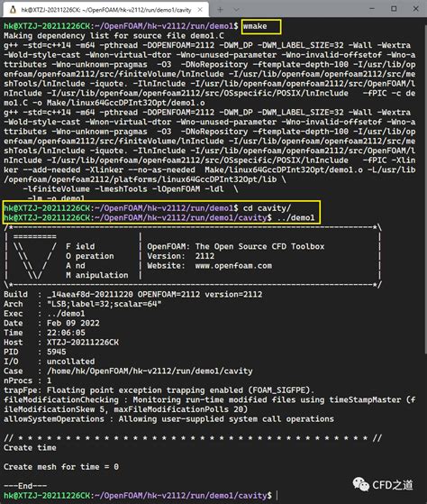The image size is (427, 504).
Task: Expand the new tab profile dropdown arrow
Action: click(236, 10)
